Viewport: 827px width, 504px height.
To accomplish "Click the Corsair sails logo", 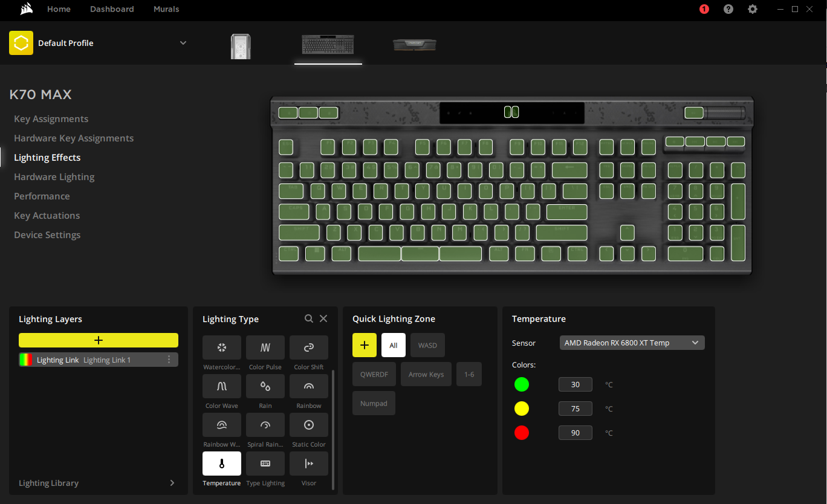I will 25,9.
